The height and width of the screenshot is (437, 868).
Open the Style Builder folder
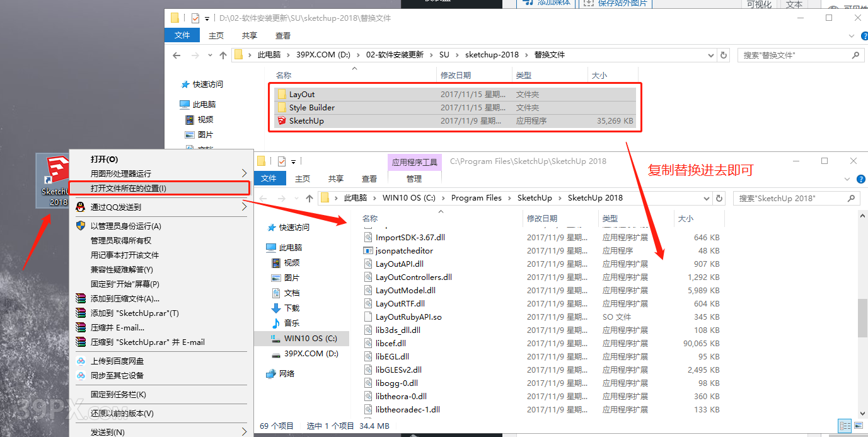(x=312, y=108)
